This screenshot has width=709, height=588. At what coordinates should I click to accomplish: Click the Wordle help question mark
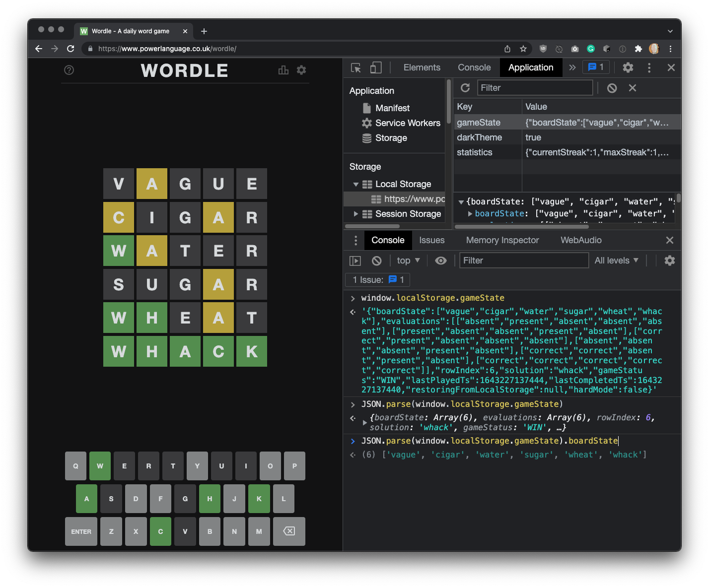click(x=69, y=70)
